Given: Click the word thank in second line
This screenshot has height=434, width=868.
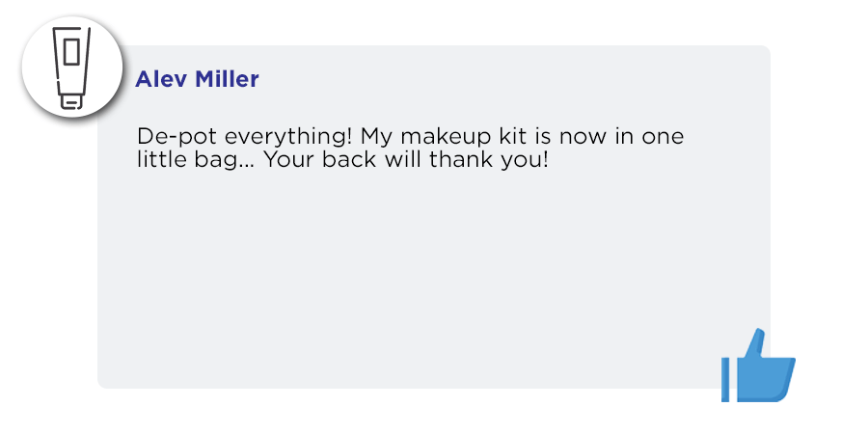Looking at the screenshot, I should (x=461, y=159).
